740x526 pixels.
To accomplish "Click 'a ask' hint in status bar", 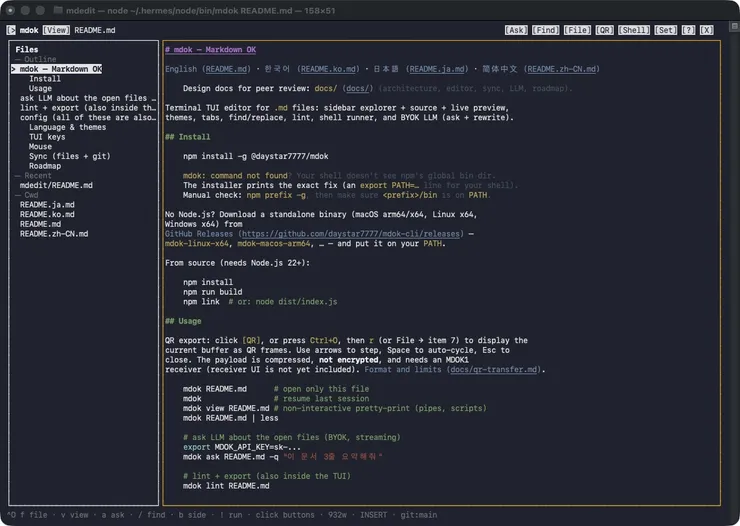I will tap(113, 515).
